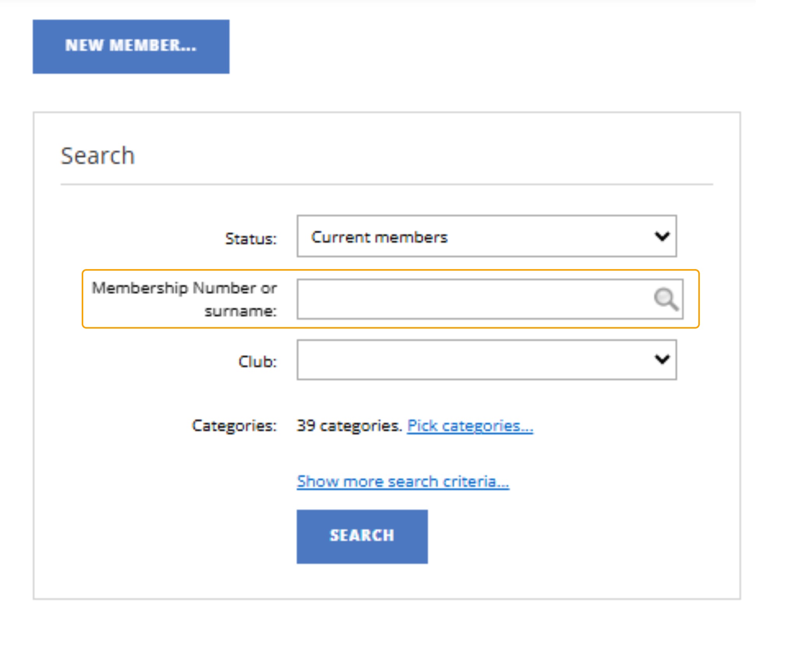
Task: Click empty space below SEARCH button in panel
Action: point(362,581)
